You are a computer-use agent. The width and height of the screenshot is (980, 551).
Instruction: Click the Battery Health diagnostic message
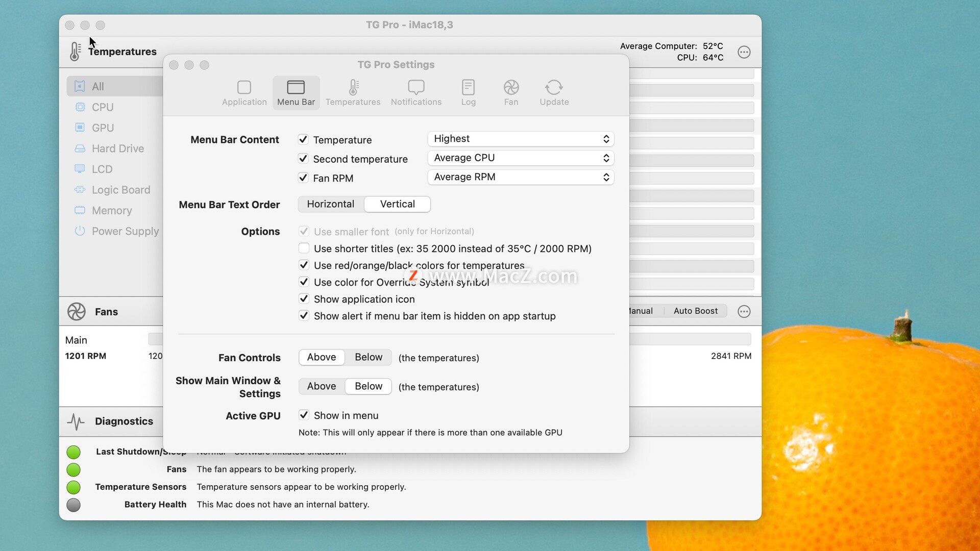click(x=283, y=505)
